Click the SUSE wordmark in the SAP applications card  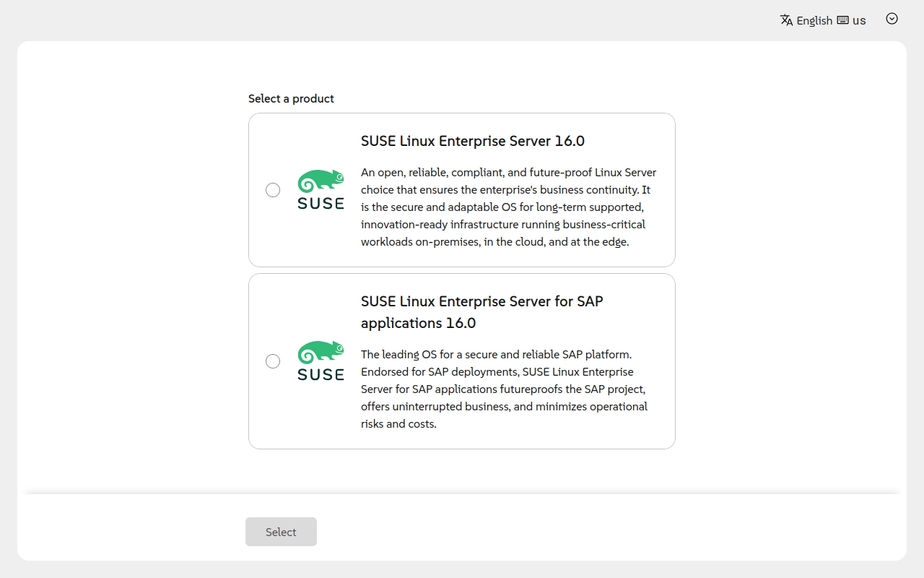point(321,374)
